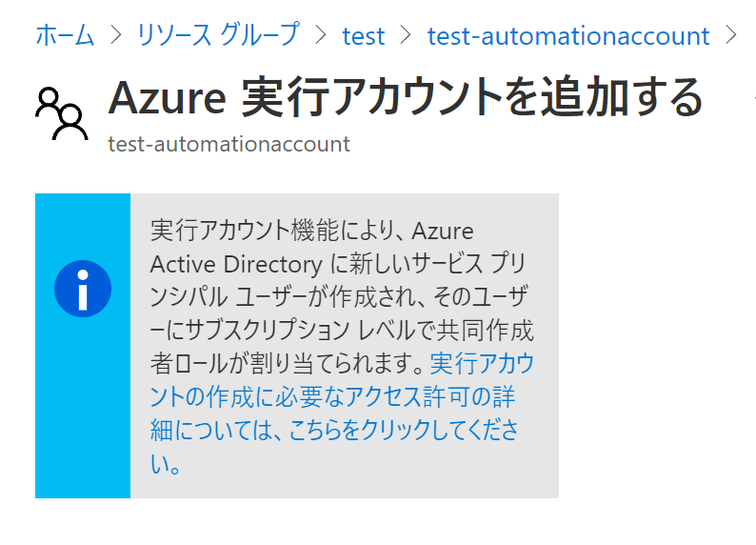Viewport: 756px width, 545px height.
Task: Click the blue information circle icon
Action: (83, 289)
